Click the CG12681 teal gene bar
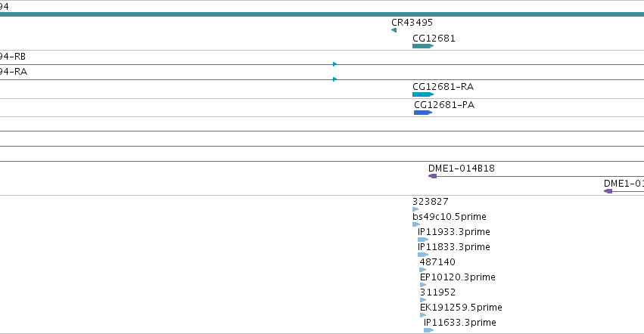This screenshot has width=644, height=334. (423, 46)
